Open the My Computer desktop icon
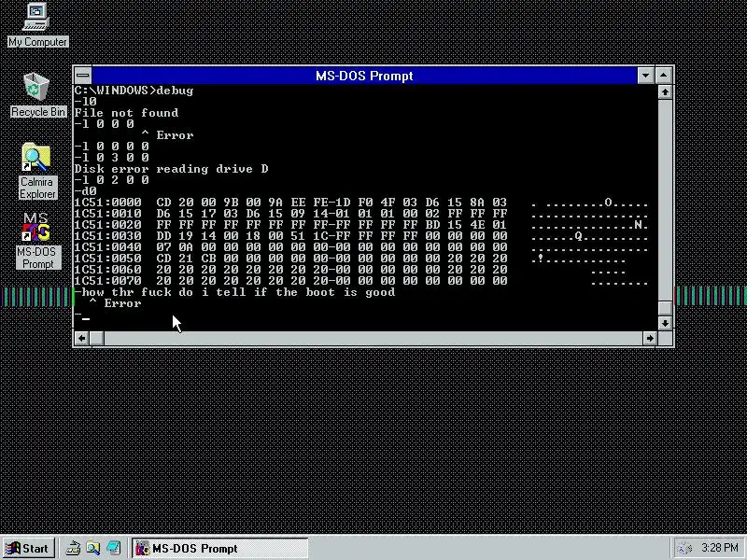Screen dimensions: 747x560 pos(37,25)
